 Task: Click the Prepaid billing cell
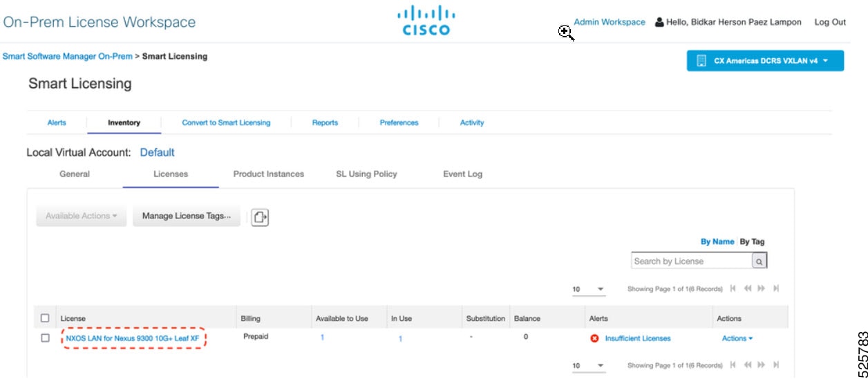click(256, 337)
